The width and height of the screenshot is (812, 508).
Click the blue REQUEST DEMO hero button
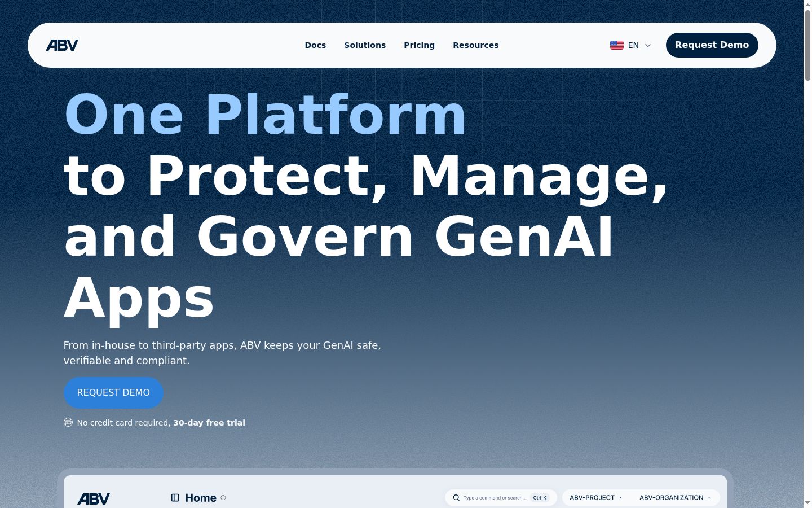point(113,393)
